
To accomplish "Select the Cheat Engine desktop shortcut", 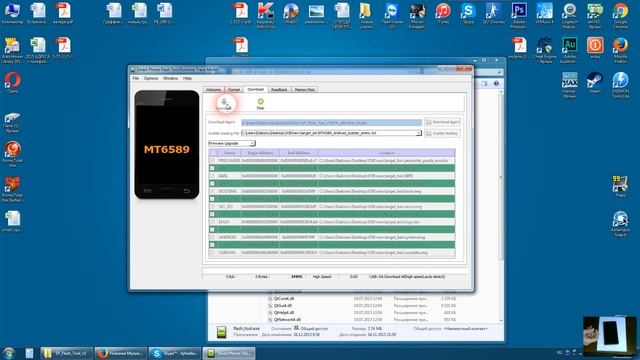I will pos(544,50).
